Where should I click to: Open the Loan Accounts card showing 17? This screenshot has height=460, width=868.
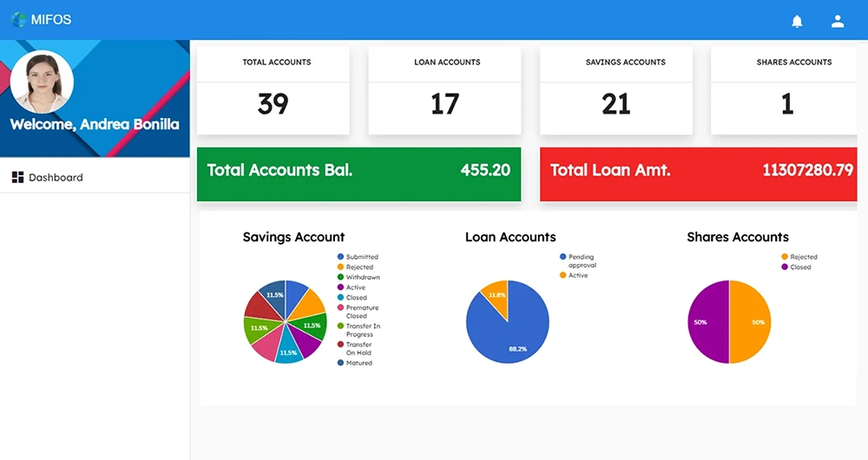(x=444, y=90)
